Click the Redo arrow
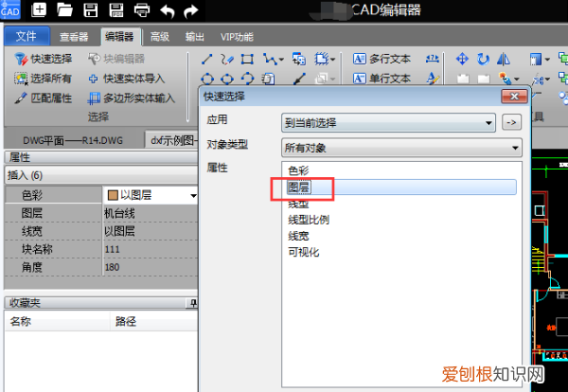This screenshot has height=392, width=568. click(190, 10)
